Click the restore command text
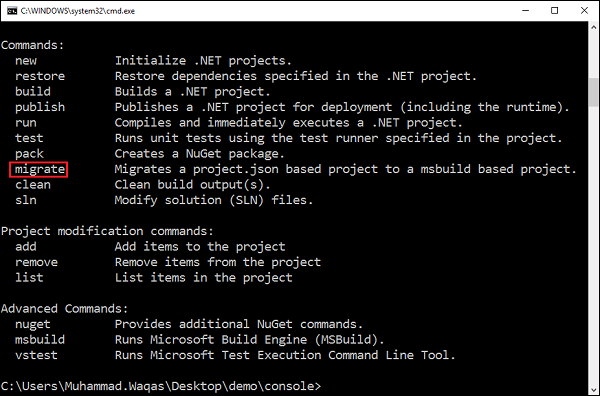 [x=40, y=76]
